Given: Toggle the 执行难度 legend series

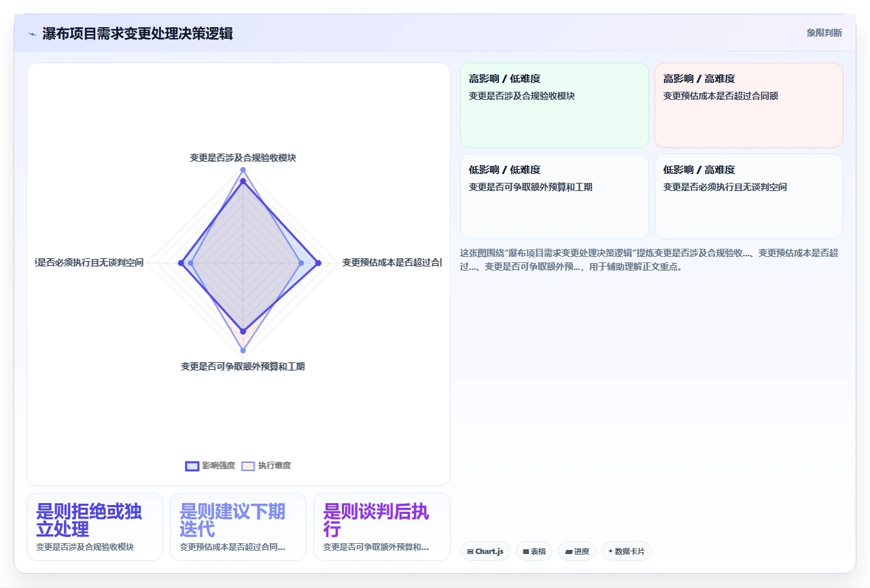Looking at the screenshot, I should pos(266,466).
